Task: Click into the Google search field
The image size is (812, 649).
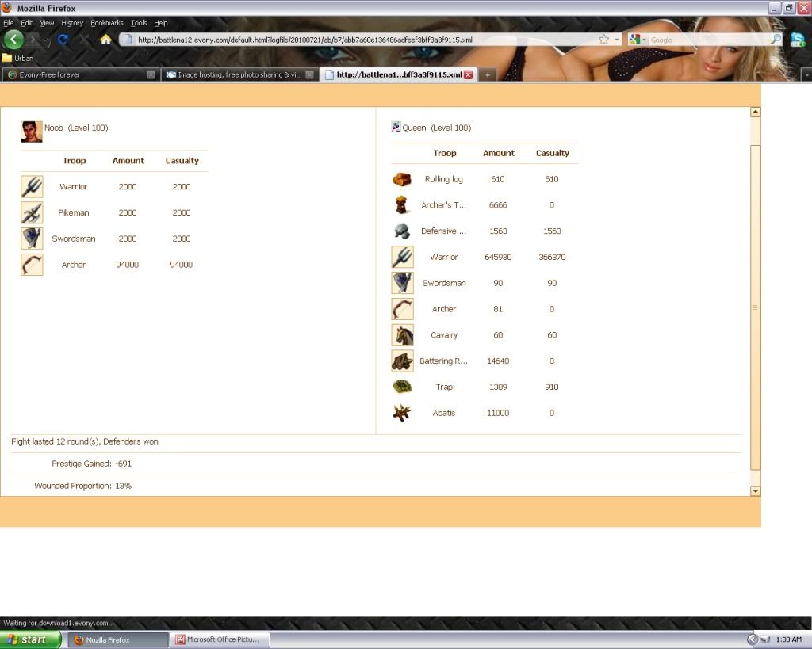Action: (x=708, y=40)
